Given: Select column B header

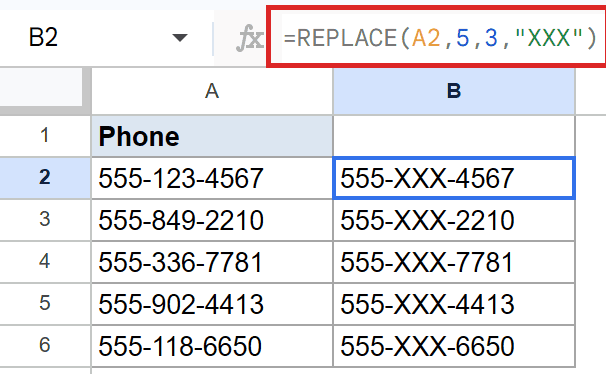Looking at the screenshot, I should tap(454, 92).
